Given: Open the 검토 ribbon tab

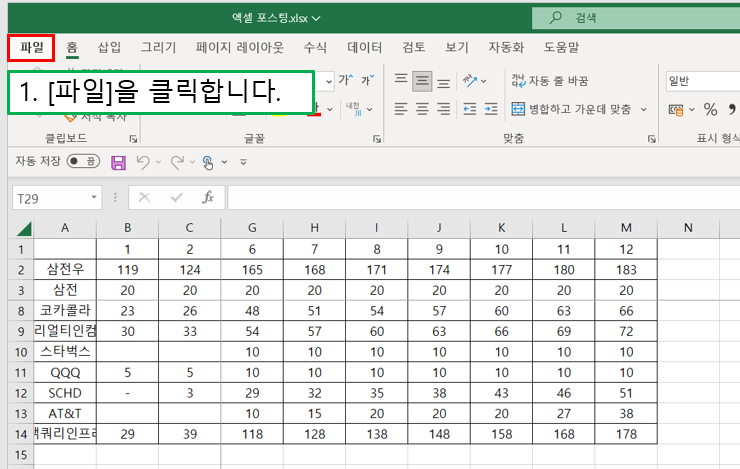Looking at the screenshot, I should pos(414,48).
